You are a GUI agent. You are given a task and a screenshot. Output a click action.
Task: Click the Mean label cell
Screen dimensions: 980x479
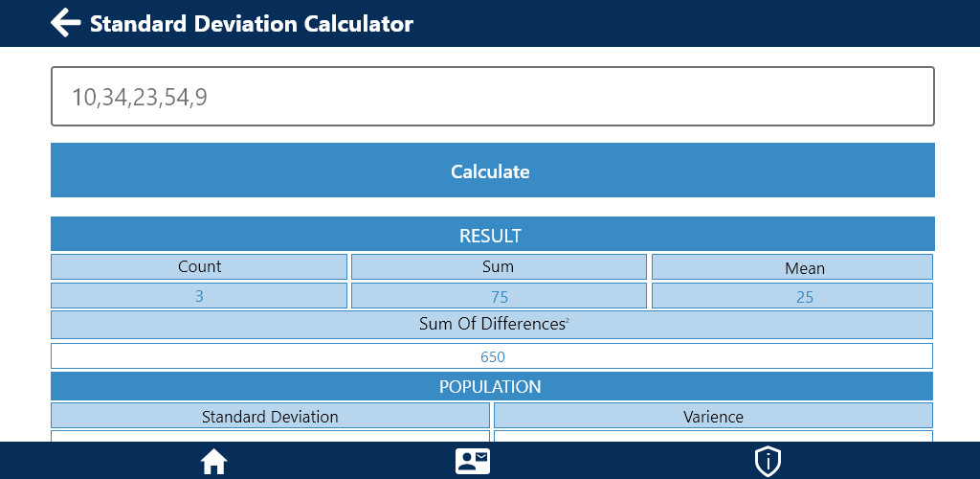pyautogui.click(x=792, y=267)
